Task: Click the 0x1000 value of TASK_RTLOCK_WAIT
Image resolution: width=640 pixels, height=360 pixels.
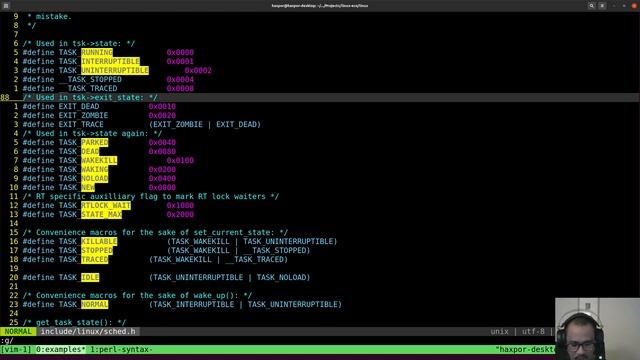Action: (180, 205)
